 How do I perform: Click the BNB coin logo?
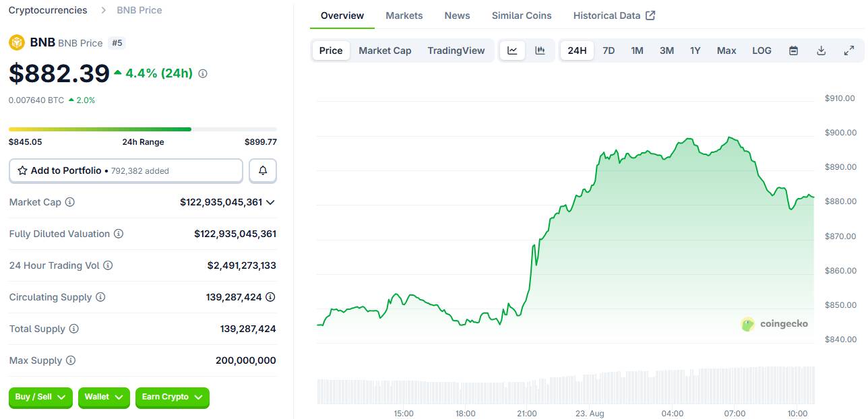(17, 42)
